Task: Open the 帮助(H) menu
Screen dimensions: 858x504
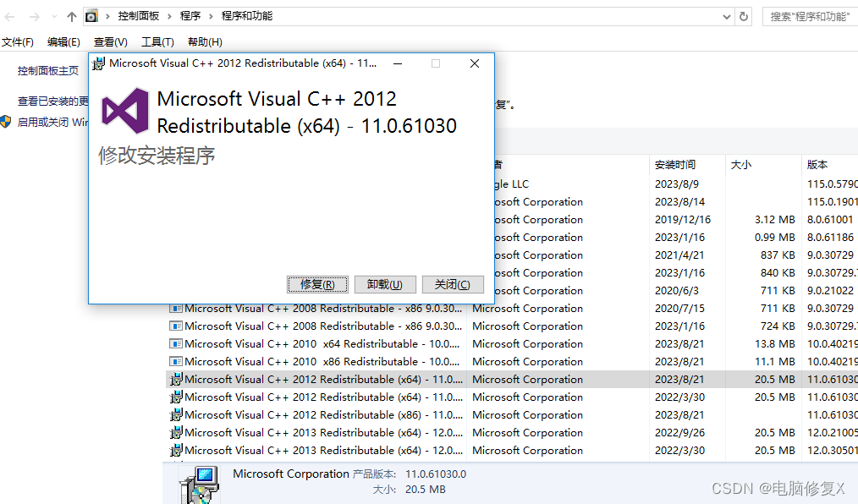Action: (x=205, y=42)
